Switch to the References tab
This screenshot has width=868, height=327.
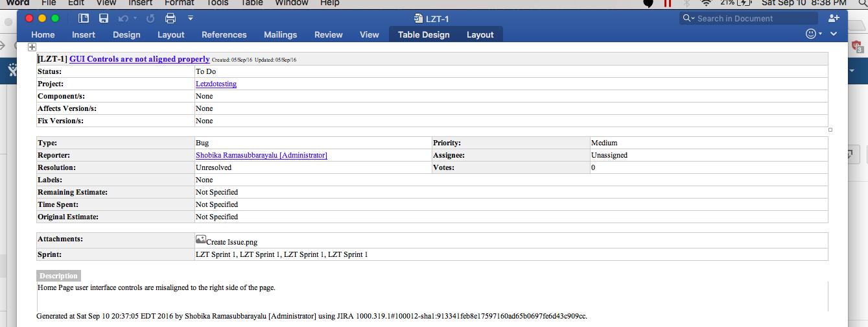(x=224, y=34)
